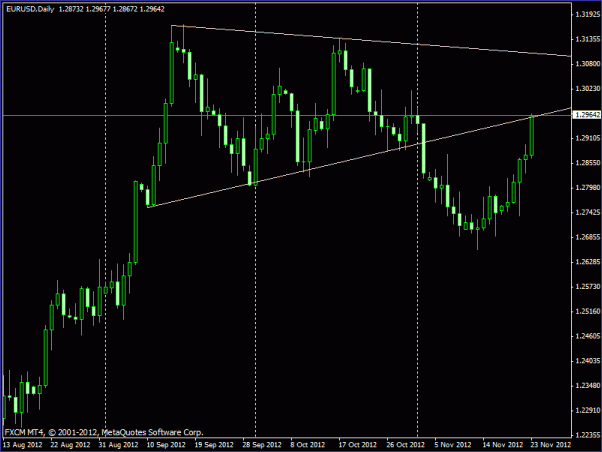
Task: Click the 5 Nov 2012 date label
Action: [x=453, y=445]
